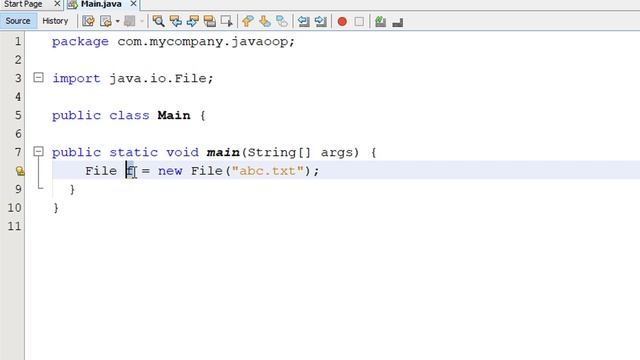The image size is (640, 360).
Task: Click the closing brace on line 10
Action: click(x=56, y=208)
